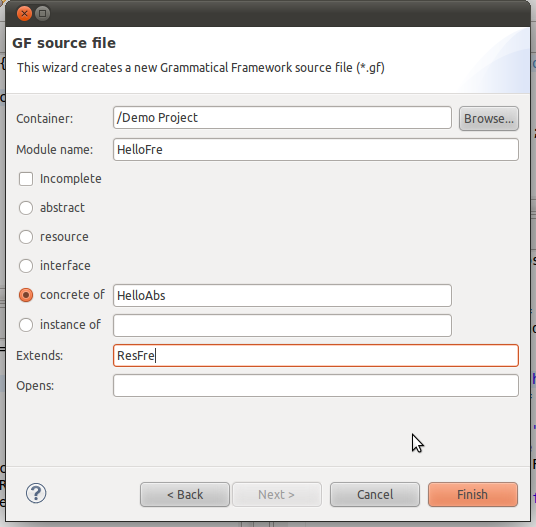This screenshot has height=527, width=536.
Task: Finish creating the GF source file
Action: [473, 495]
